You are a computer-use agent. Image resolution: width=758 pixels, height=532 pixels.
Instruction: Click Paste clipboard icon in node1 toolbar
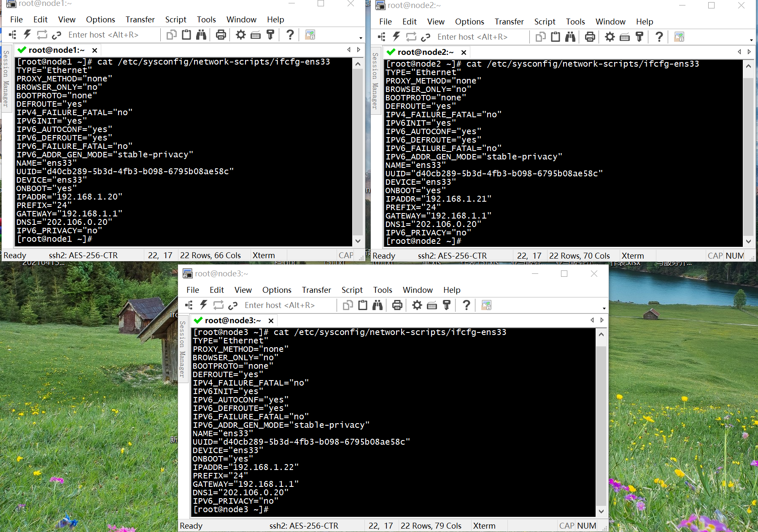coord(186,35)
